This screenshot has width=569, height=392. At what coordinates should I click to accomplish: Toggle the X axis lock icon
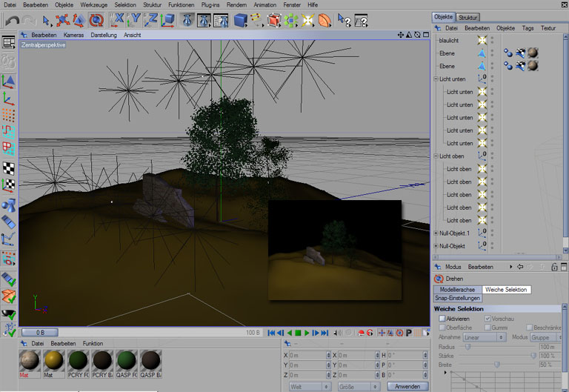(118, 20)
